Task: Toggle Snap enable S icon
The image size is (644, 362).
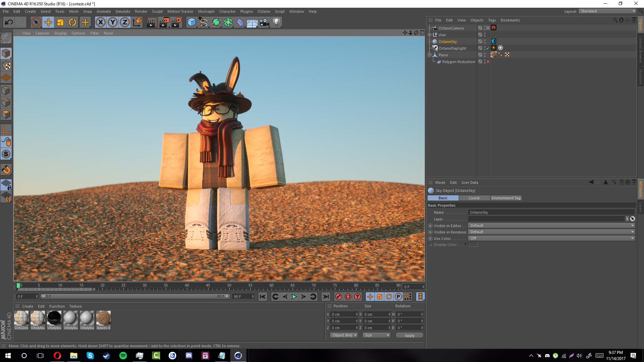Action: 6,154
